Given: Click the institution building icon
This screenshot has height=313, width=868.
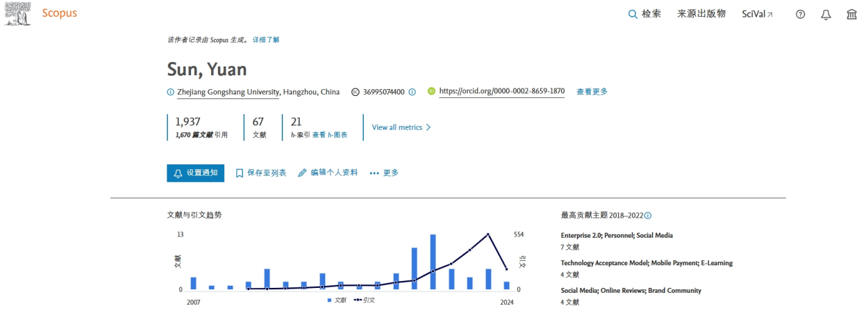Looking at the screenshot, I should [x=851, y=14].
